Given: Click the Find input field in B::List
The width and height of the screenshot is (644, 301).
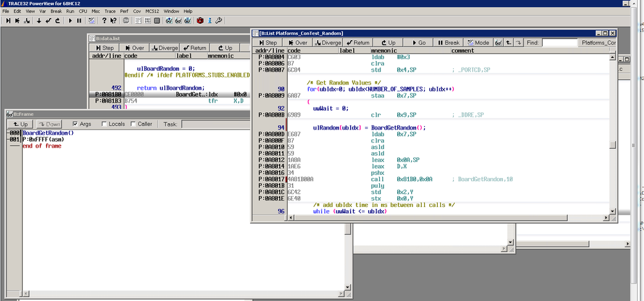Looking at the screenshot, I should tap(560, 43).
